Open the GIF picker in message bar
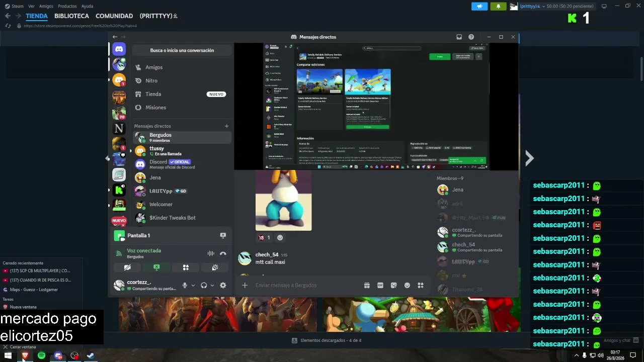Image resolution: width=644 pixels, height=362 pixels. click(x=380, y=285)
